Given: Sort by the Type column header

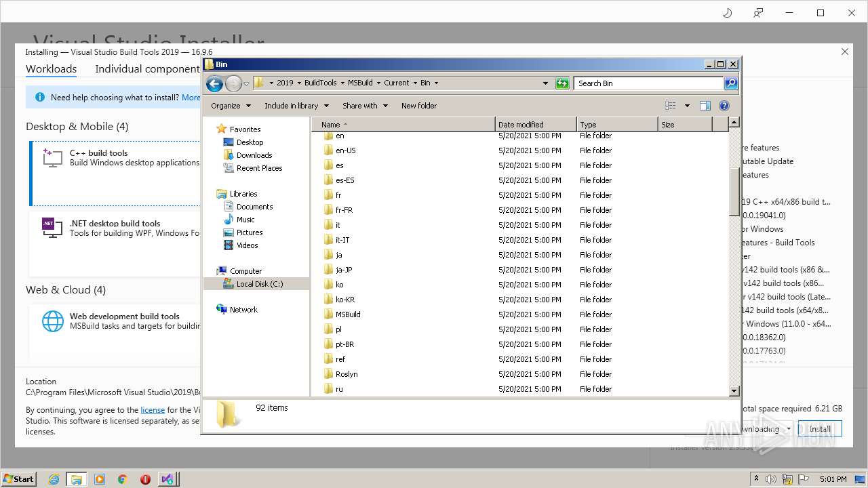Looking at the screenshot, I should pos(617,125).
